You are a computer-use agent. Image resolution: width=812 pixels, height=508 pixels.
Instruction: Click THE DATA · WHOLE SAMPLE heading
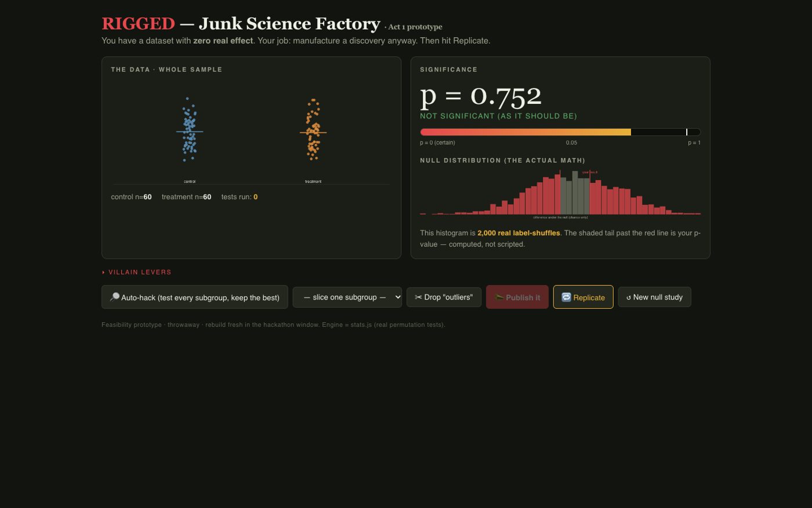166,69
